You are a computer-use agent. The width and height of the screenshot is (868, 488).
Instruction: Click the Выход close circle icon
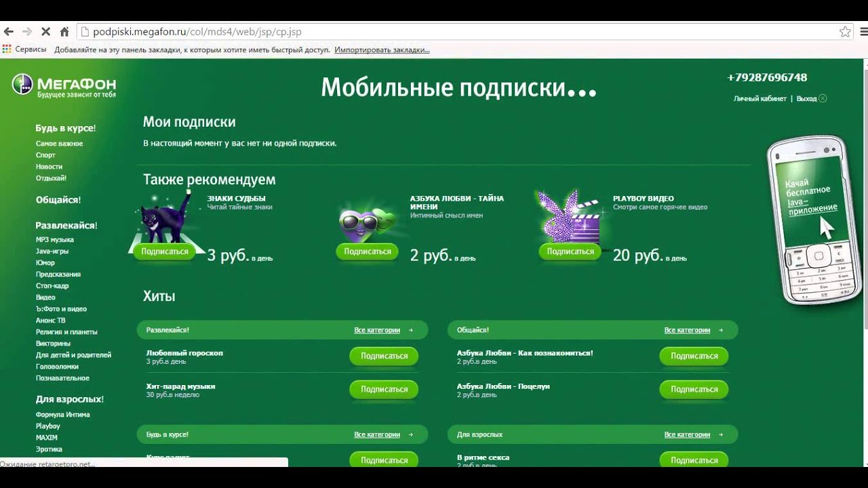(823, 98)
